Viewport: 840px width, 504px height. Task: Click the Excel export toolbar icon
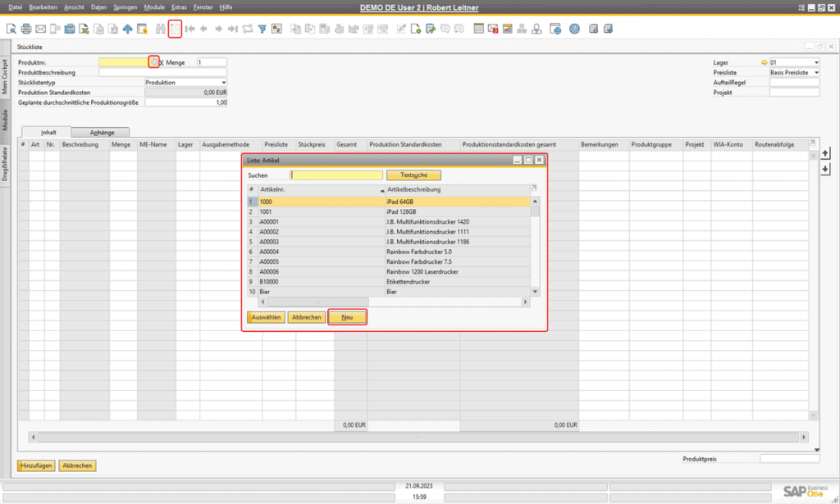pyautogui.click(x=84, y=29)
